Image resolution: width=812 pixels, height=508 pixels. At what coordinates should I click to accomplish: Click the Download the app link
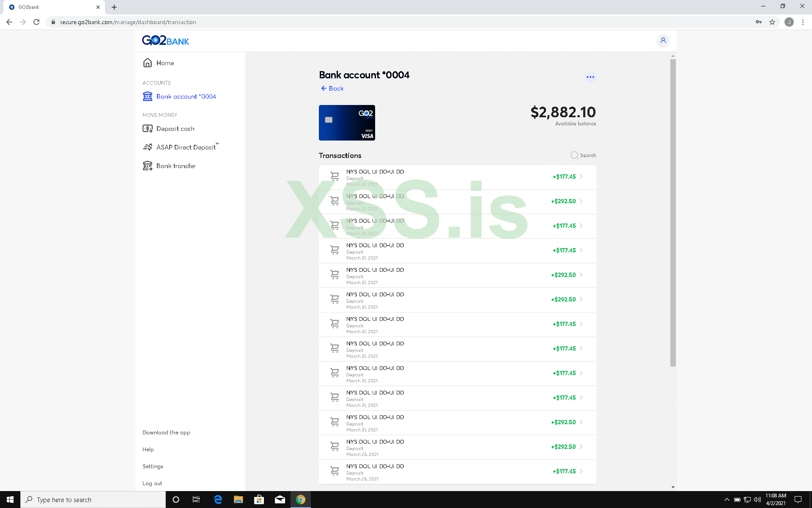coord(166,433)
